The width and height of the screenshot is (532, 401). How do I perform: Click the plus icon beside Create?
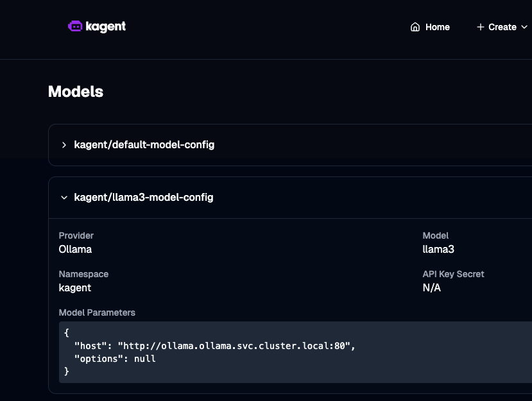(x=480, y=27)
